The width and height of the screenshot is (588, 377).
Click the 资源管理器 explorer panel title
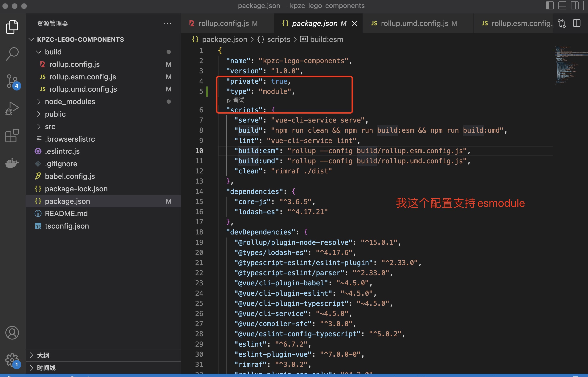pyautogui.click(x=52, y=24)
